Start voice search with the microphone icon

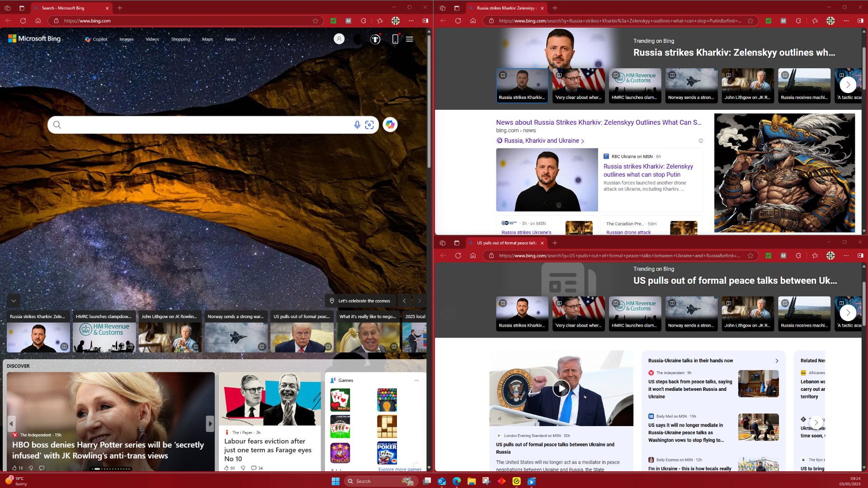tap(357, 125)
